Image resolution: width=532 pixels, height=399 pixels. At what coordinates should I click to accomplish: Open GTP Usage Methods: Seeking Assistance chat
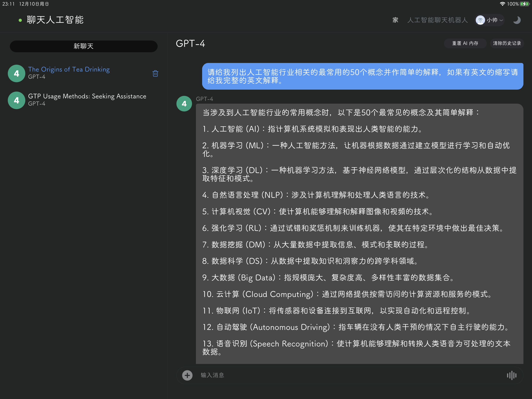coord(87,96)
